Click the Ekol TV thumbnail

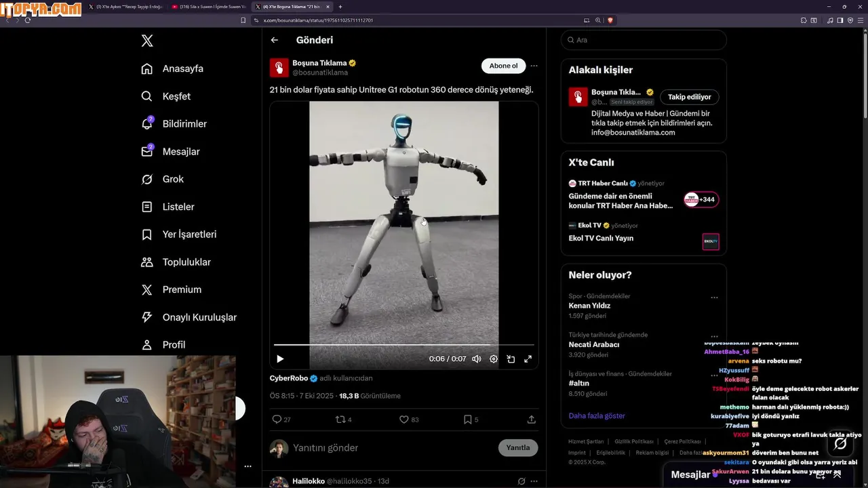(x=711, y=241)
